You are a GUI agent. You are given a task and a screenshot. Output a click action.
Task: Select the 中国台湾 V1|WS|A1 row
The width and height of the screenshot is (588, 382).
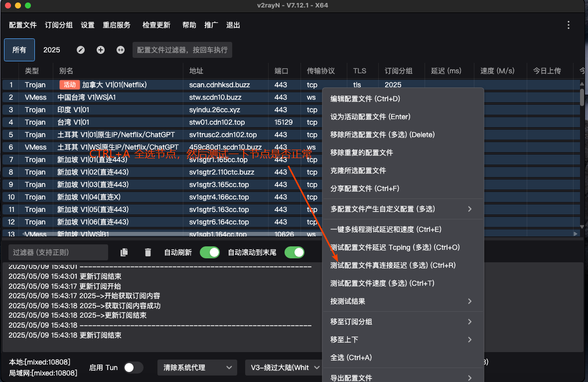(162, 97)
